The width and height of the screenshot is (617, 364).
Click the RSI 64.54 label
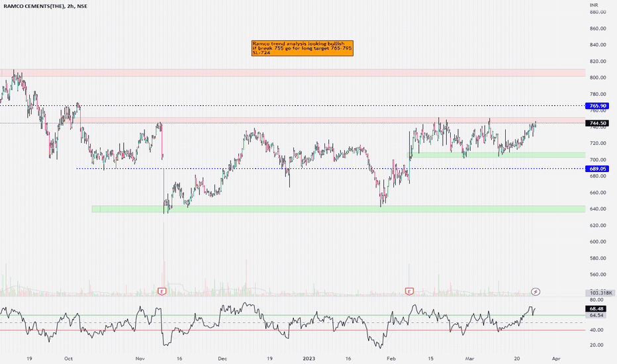[x=597, y=315]
